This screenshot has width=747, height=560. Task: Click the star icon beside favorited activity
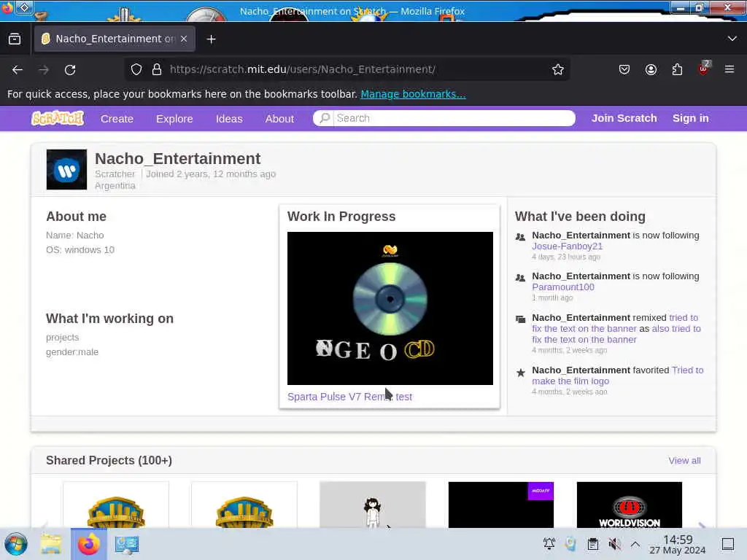point(521,373)
